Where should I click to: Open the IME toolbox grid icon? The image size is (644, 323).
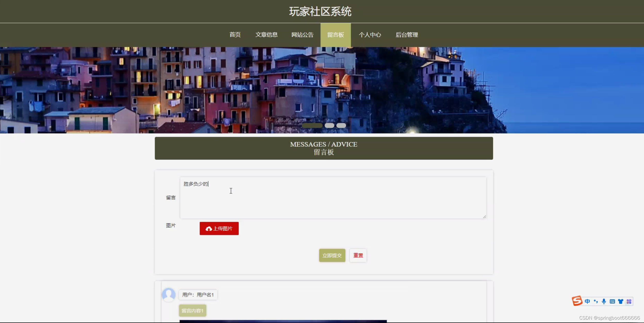click(x=629, y=301)
